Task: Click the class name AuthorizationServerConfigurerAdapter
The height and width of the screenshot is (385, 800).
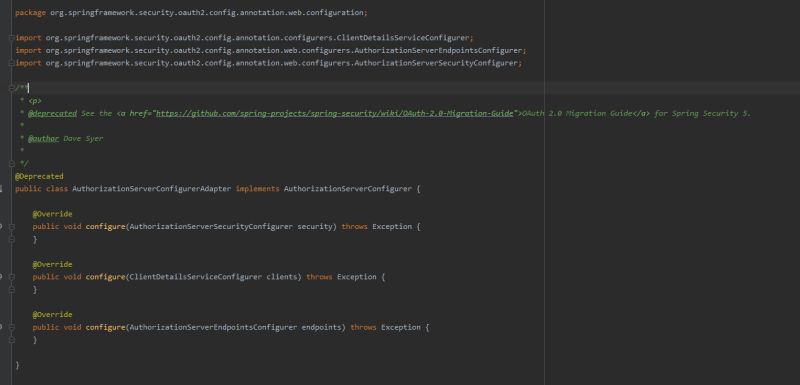Action: pos(152,189)
